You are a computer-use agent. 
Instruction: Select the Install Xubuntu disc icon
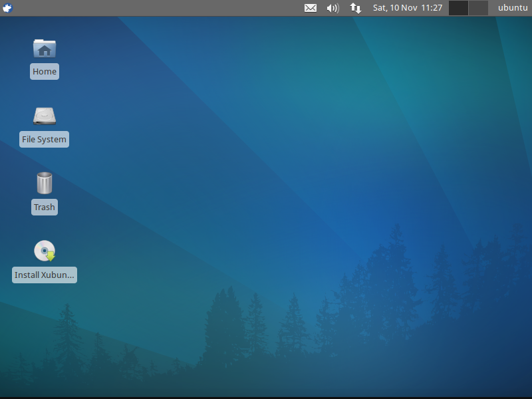(45, 251)
